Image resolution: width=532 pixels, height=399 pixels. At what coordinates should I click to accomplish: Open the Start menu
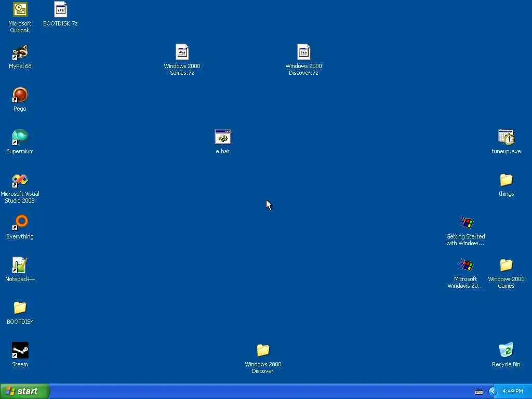(x=25, y=391)
